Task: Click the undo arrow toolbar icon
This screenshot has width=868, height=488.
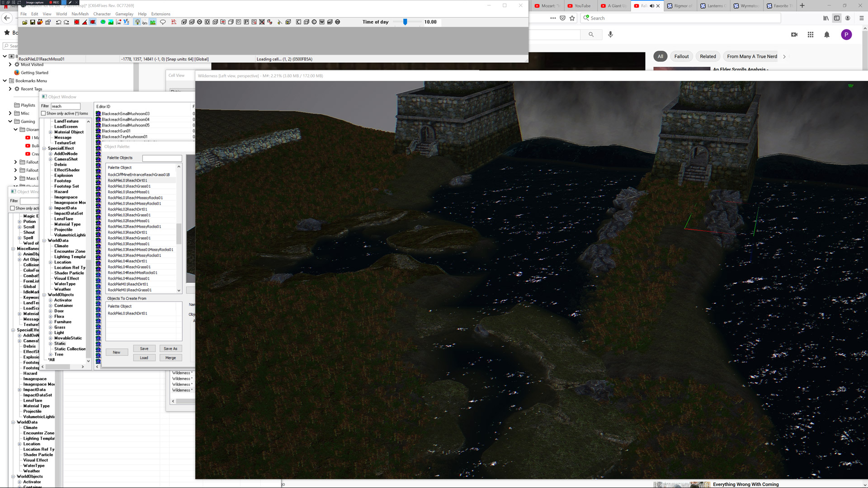Action: tap(58, 22)
